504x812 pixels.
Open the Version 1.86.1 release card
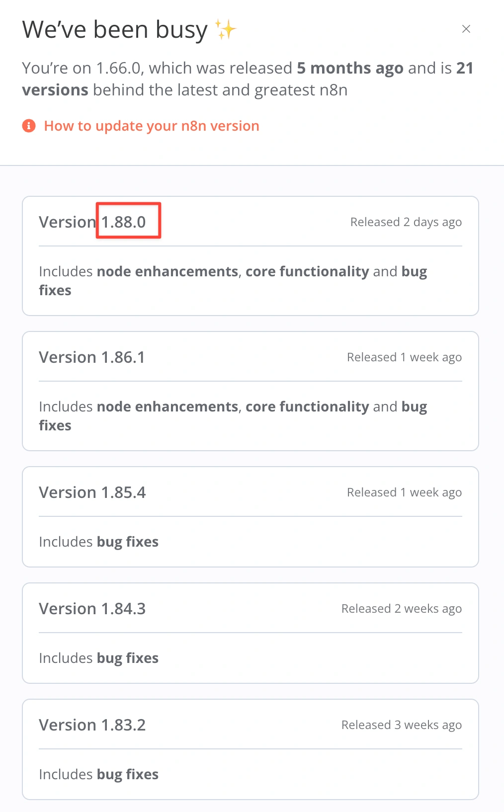point(251,391)
